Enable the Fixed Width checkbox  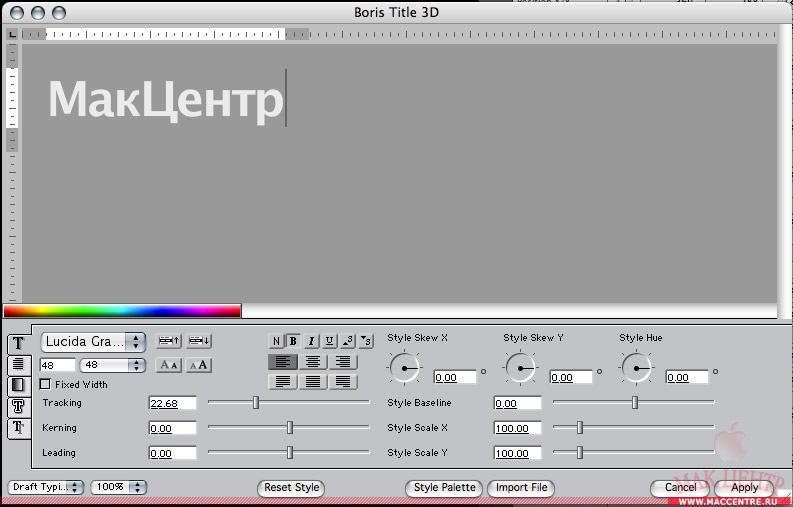45,384
